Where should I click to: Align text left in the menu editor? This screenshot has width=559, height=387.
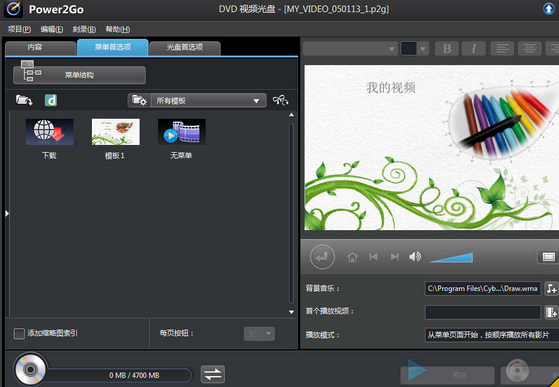click(x=502, y=48)
